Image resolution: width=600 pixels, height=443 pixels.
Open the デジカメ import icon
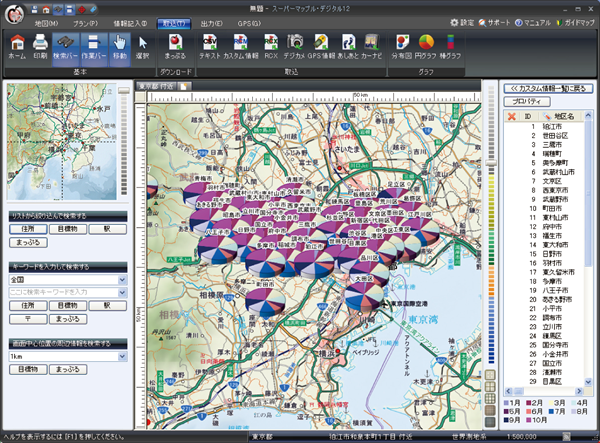pos(295,46)
